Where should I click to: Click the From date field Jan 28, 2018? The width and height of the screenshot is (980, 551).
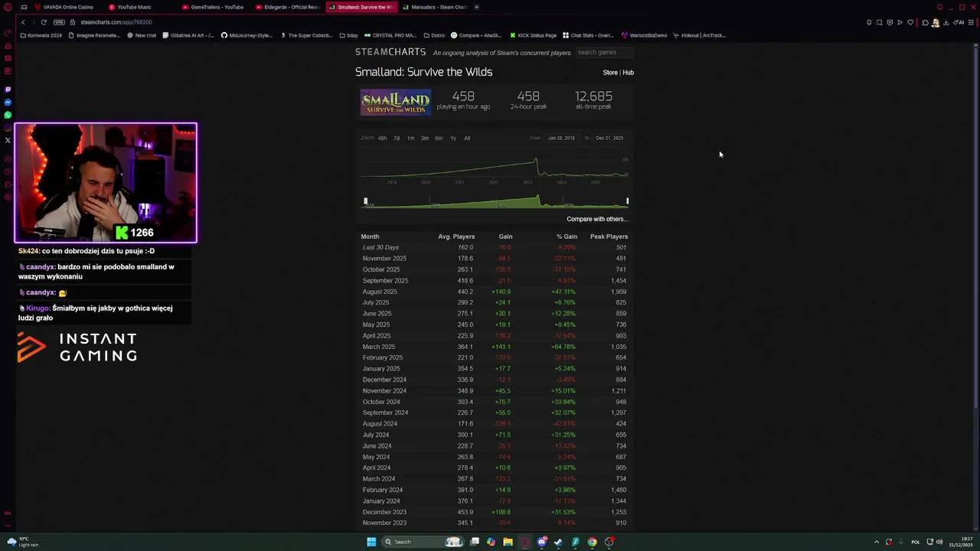[561, 139]
